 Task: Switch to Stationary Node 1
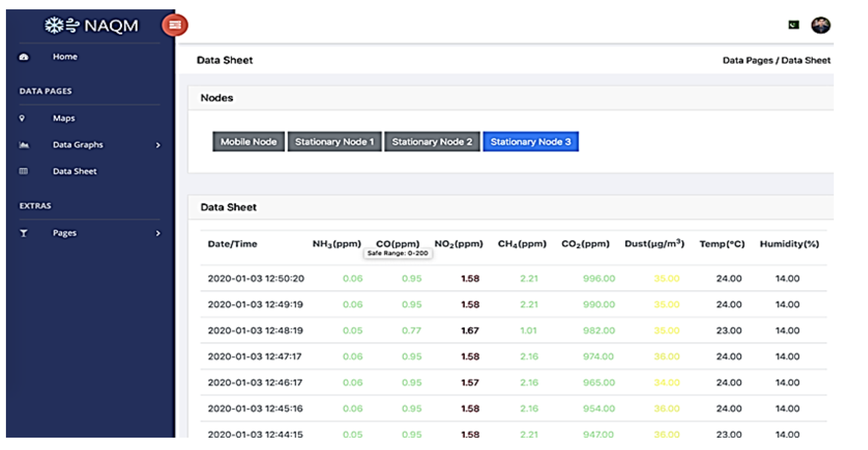[x=334, y=141]
